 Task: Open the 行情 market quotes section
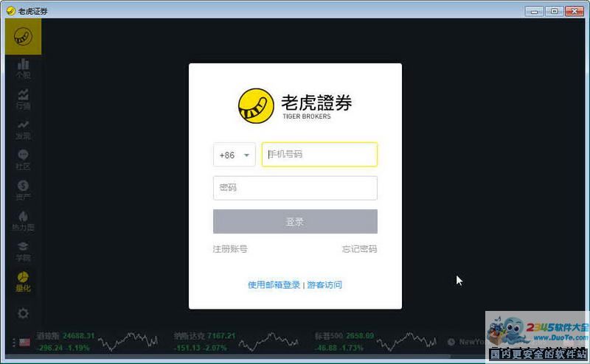coord(23,99)
